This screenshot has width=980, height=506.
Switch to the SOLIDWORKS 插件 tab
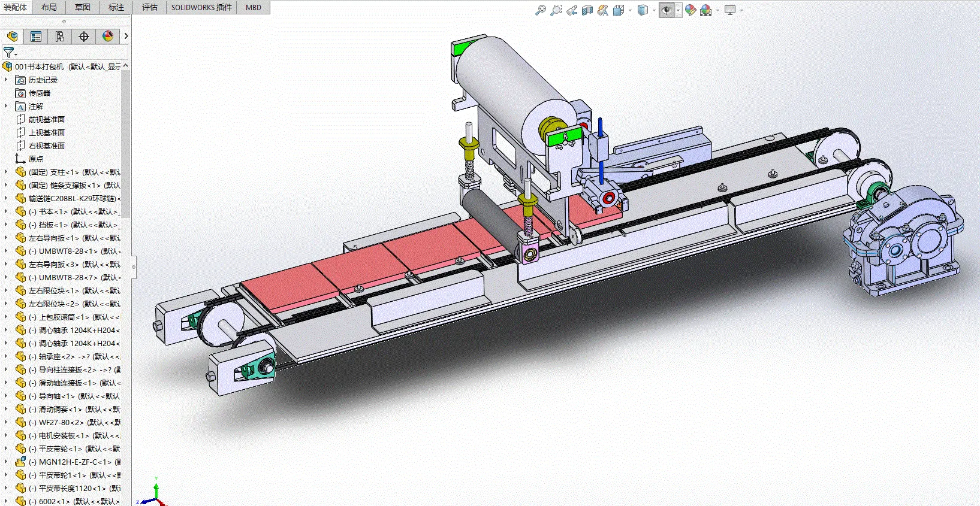(x=201, y=7)
